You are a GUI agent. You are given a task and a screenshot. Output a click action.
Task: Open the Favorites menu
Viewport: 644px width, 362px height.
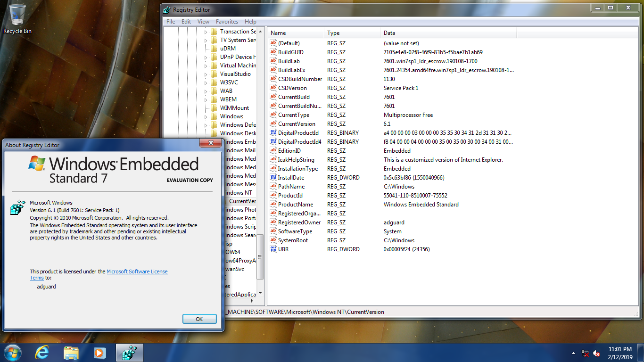click(x=227, y=22)
